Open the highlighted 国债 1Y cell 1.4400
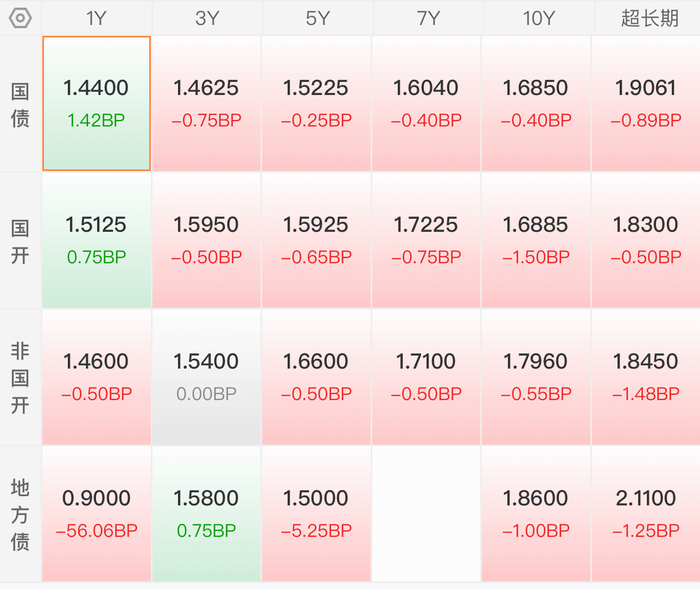700x589 pixels. pos(97,104)
